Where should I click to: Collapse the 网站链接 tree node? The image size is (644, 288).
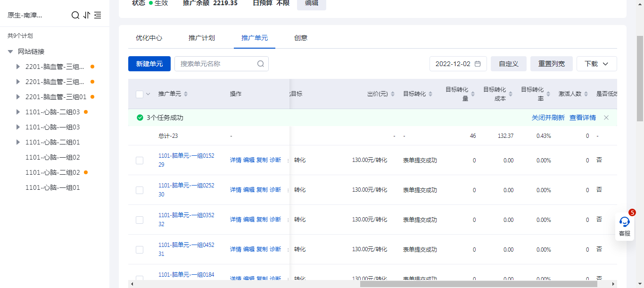coord(10,51)
